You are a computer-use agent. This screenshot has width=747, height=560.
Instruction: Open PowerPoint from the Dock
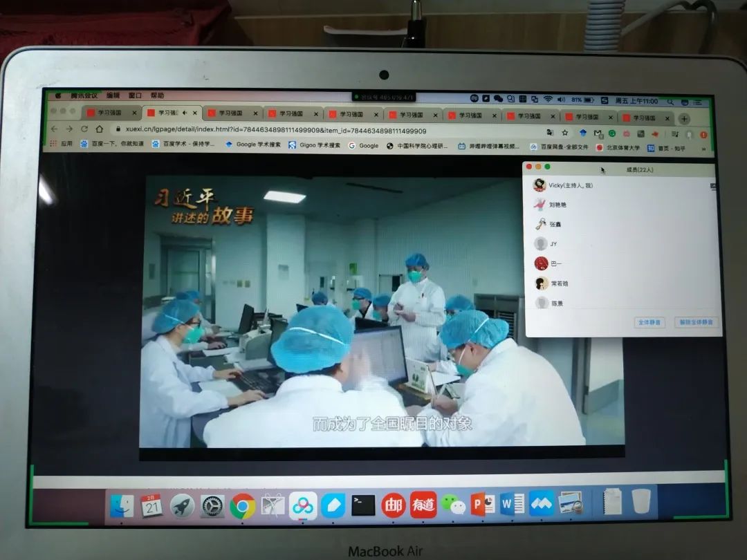pos(483,505)
